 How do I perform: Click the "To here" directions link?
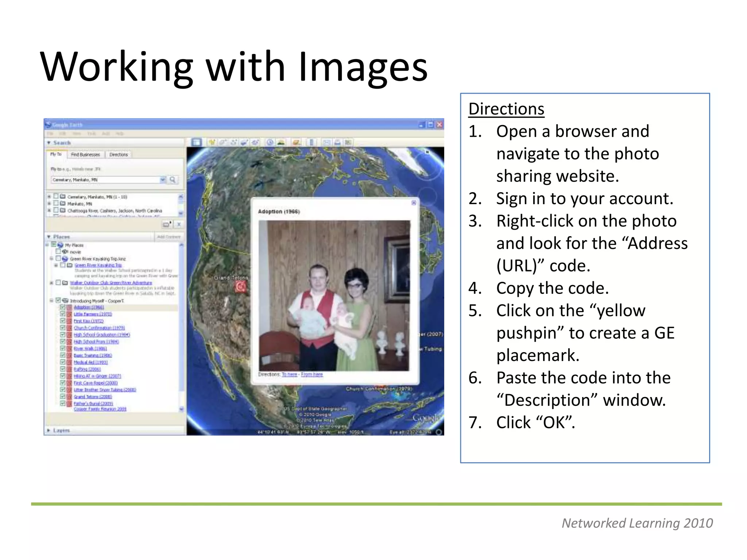coord(289,374)
